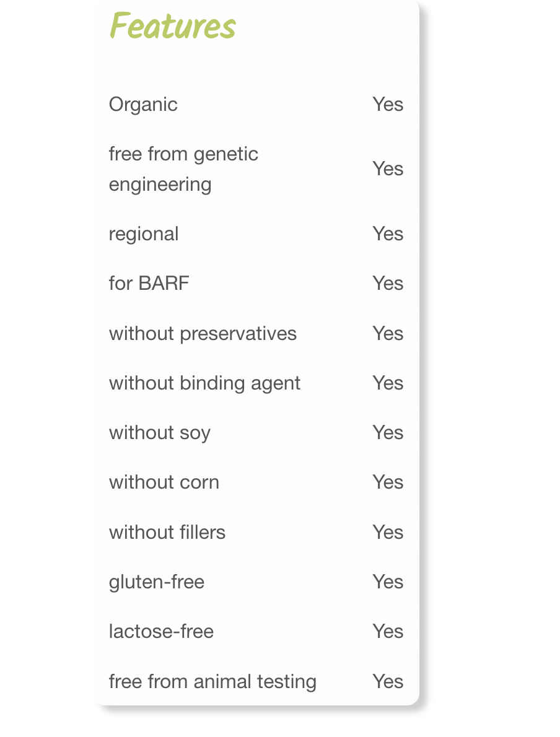Screen dimensions: 560x737
Task: Click the gluten-free feature label
Action: [157, 582]
